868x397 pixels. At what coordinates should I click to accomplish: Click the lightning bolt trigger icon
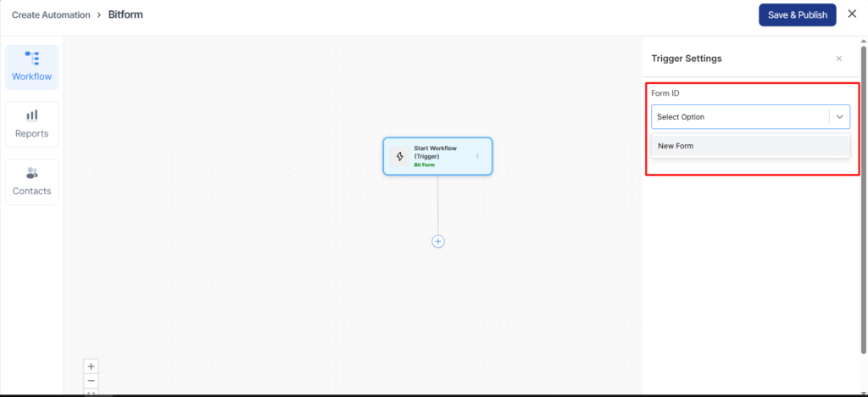pyautogui.click(x=400, y=156)
